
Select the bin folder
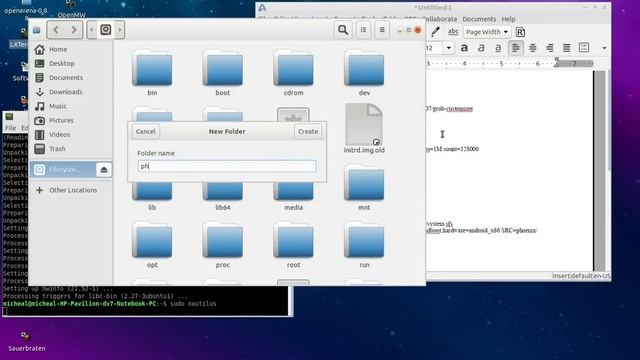pyautogui.click(x=152, y=73)
